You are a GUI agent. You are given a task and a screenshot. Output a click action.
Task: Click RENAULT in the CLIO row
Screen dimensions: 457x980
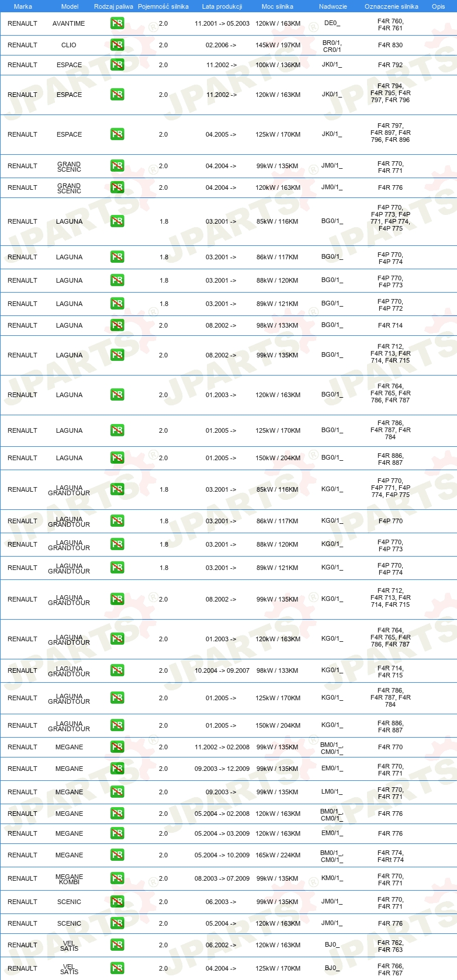pos(22,45)
